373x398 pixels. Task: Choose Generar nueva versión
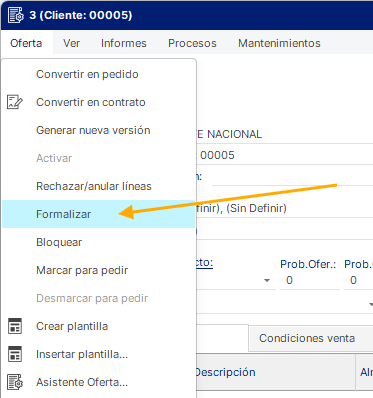click(x=98, y=130)
